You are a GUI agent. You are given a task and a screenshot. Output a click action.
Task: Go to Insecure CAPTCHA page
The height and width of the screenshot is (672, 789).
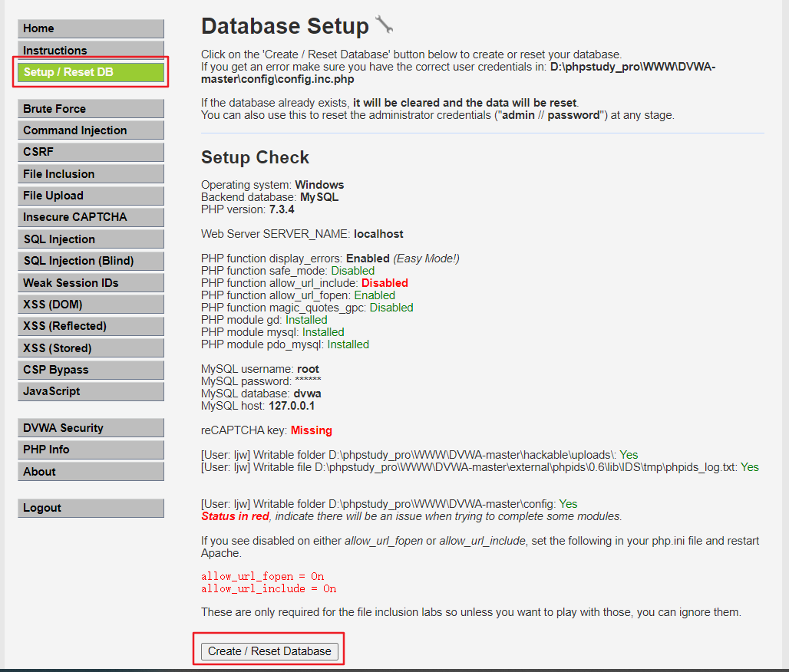pos(91,217)
